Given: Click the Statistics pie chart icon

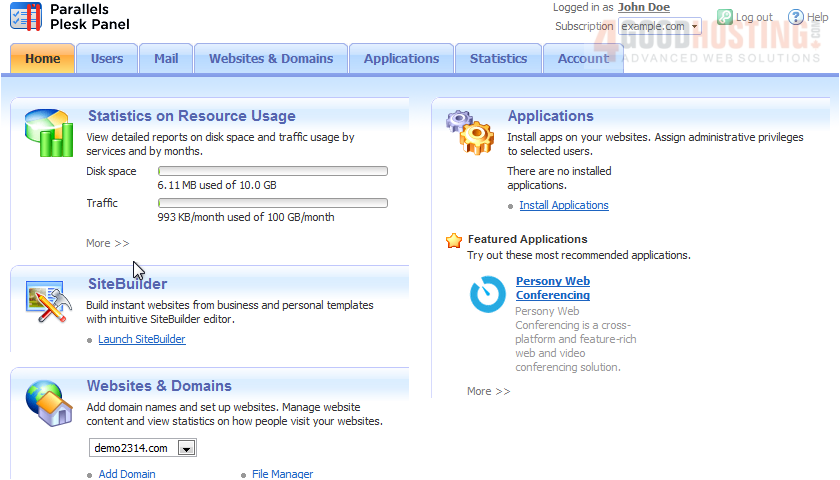Looking at the screenshot, I should pyautogui.click(x=48, y=133).
